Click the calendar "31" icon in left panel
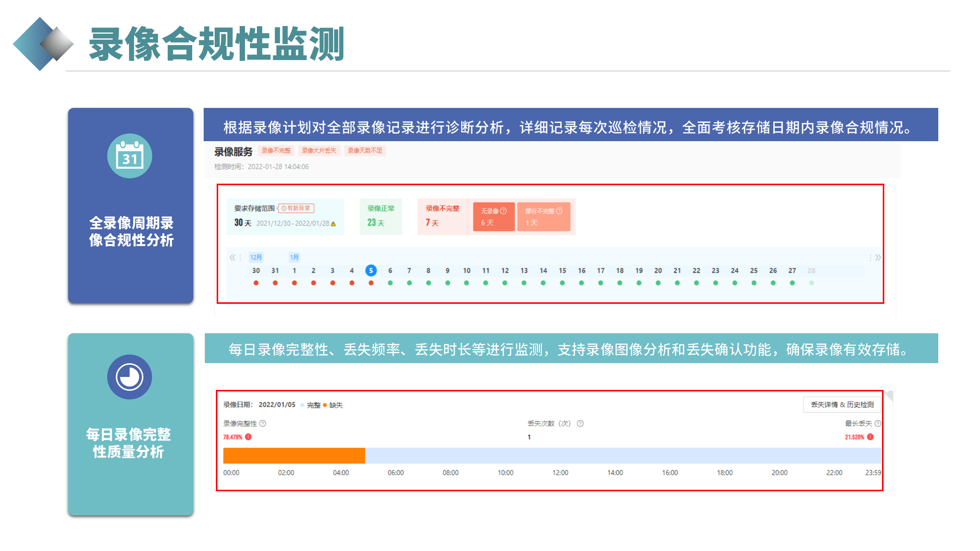Screen dimensions: 980x551 130,156
